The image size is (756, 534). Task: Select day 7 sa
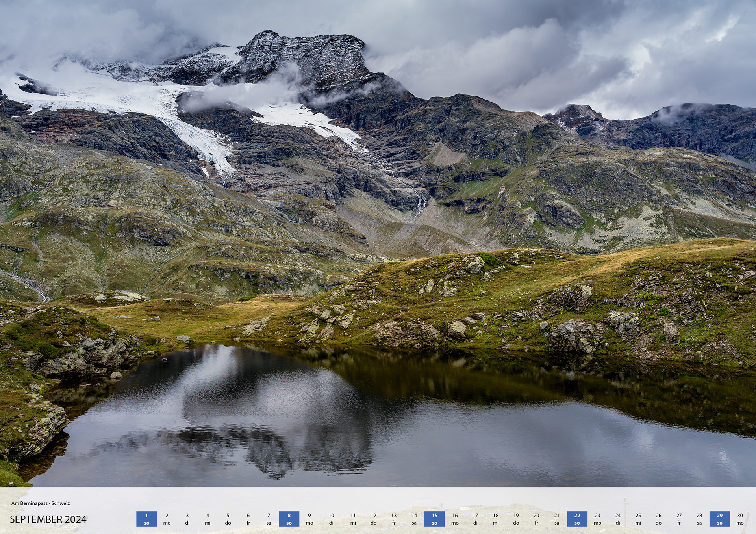pyautogui.click(x=269, y=519)
